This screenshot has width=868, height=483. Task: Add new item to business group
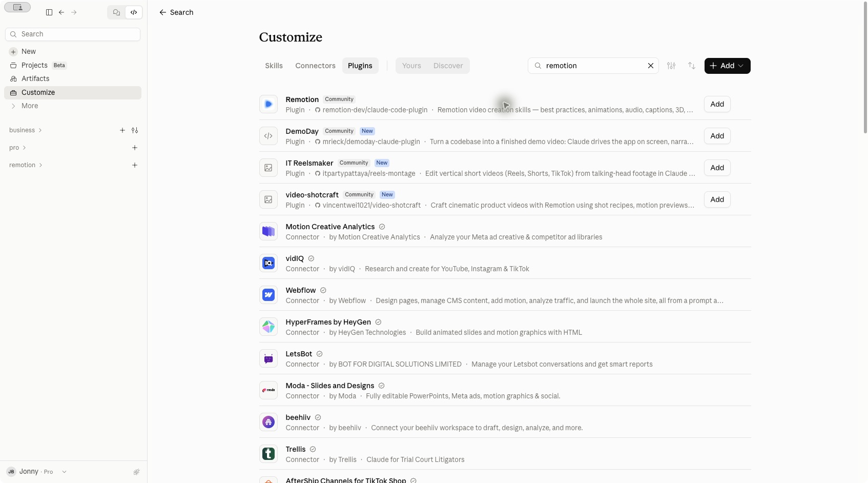click(x=122, y=130)
